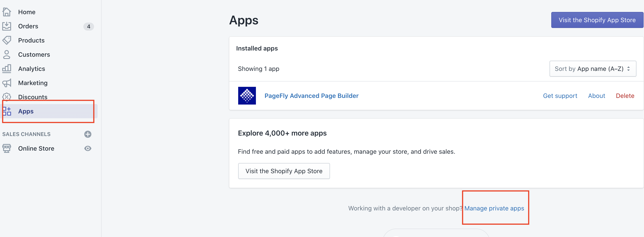
Task: Click the Online Store storefront icon
Action: (7, 148)
